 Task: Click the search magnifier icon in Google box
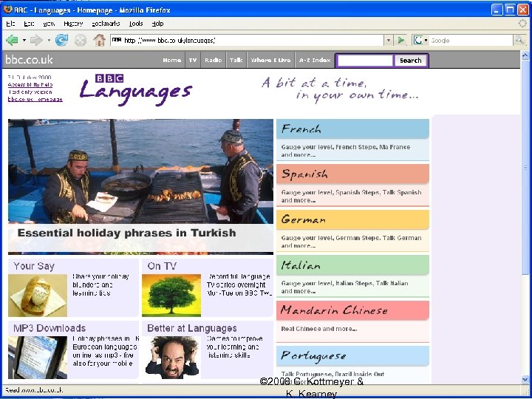pyautogui.click(x=519, y=40)
